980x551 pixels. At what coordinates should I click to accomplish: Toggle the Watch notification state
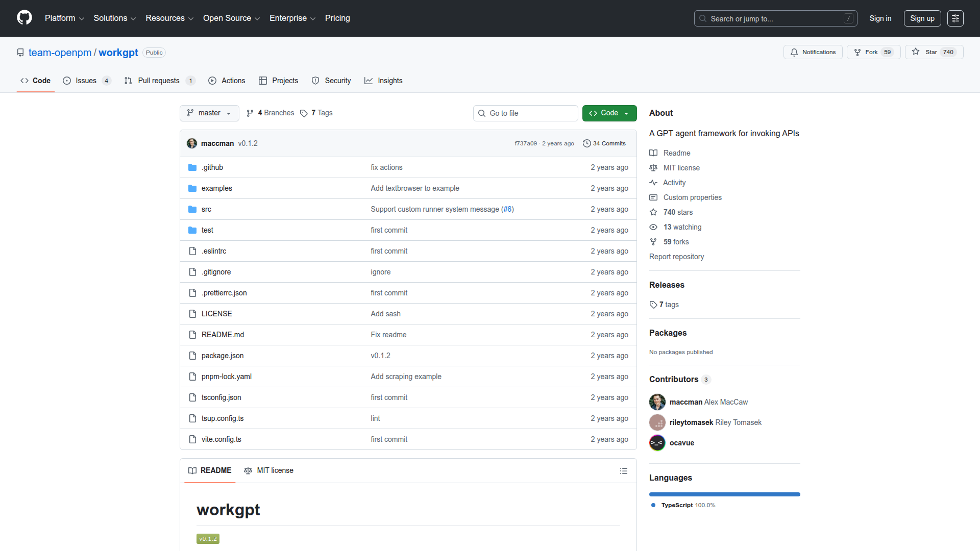813,52
